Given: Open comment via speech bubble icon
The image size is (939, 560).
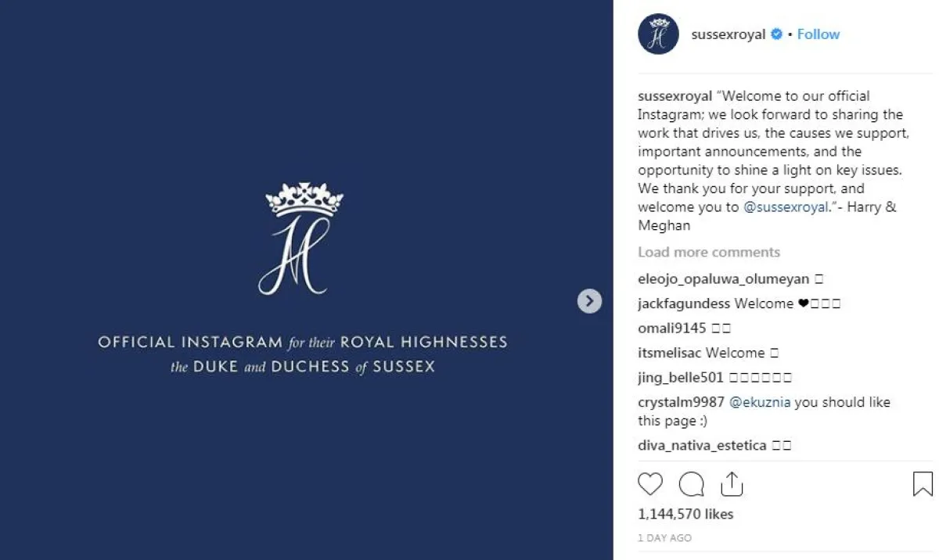Looking at the screenshot, I should point(691,484).
